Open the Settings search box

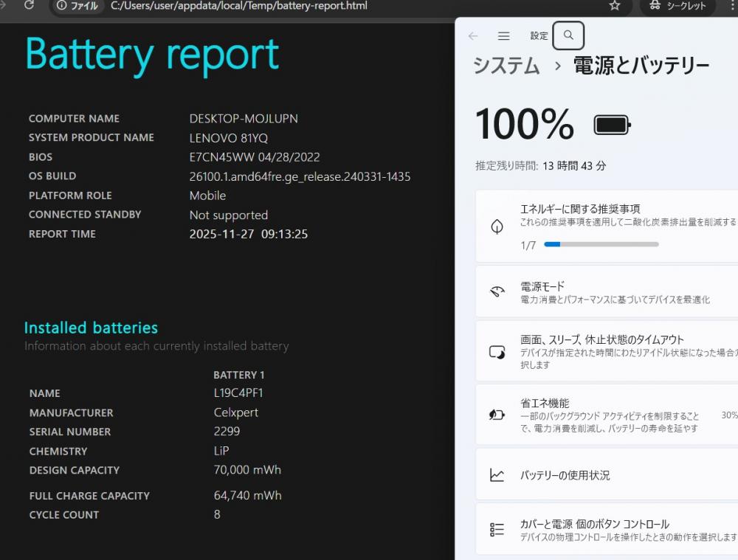click(x=568, y=35)
